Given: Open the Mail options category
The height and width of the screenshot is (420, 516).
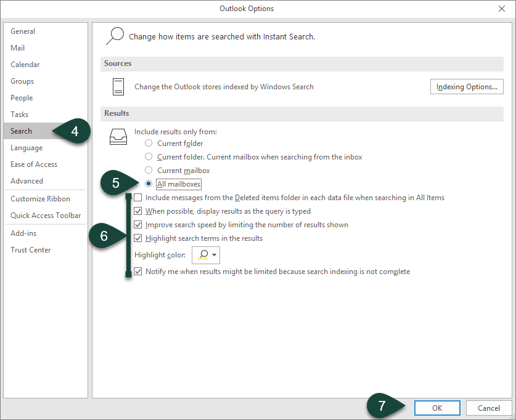Looking at the screenshot, I should 18,48.
